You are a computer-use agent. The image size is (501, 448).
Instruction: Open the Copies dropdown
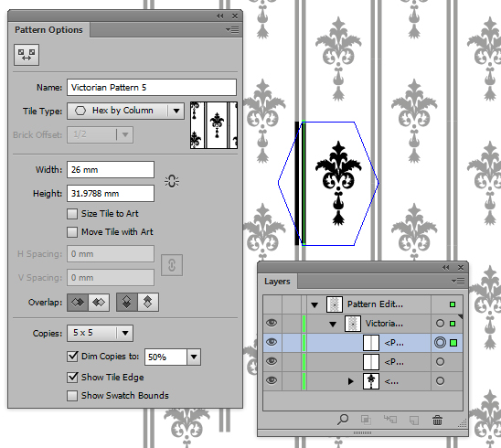pos(100,333)
